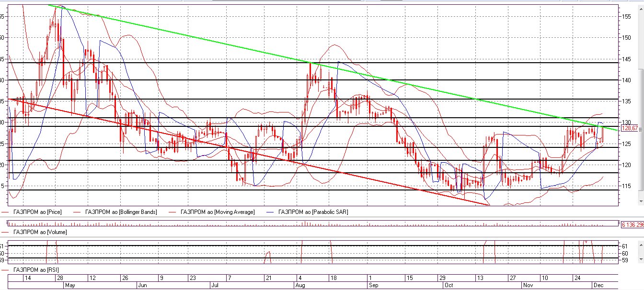644x290 pixels.
Task: Click the Parabolic SAR legend entry
Action: pos(313,212)
